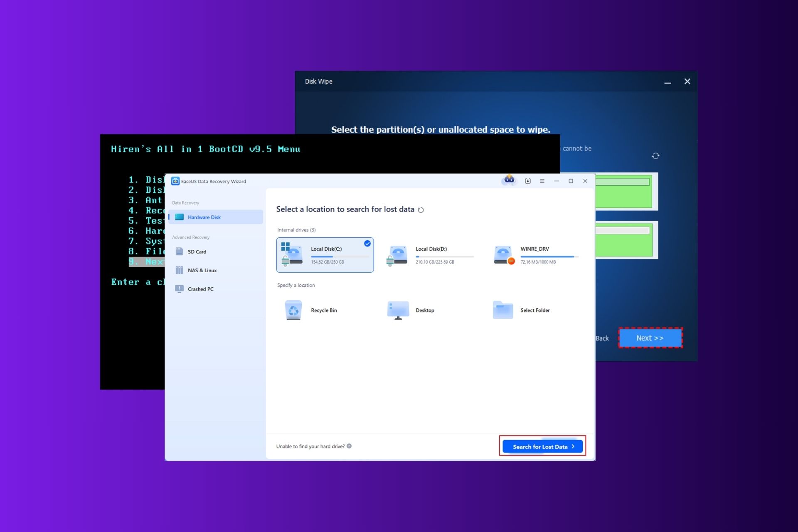
Task: Refresh partitions in Disk Wipe window
Action: click(656, 155)
